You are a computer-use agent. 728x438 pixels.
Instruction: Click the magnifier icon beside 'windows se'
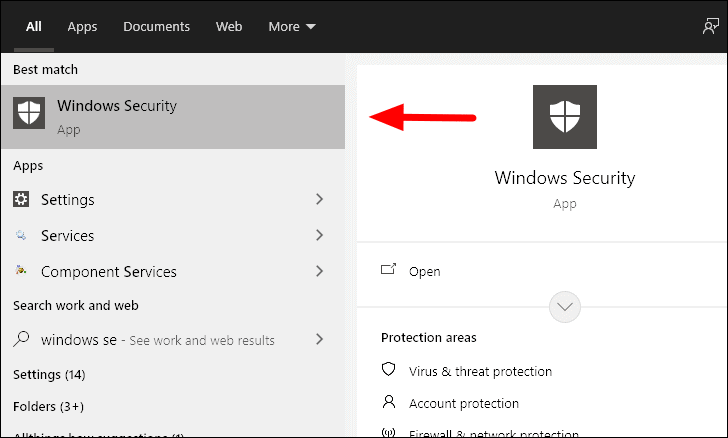(21, 339)
